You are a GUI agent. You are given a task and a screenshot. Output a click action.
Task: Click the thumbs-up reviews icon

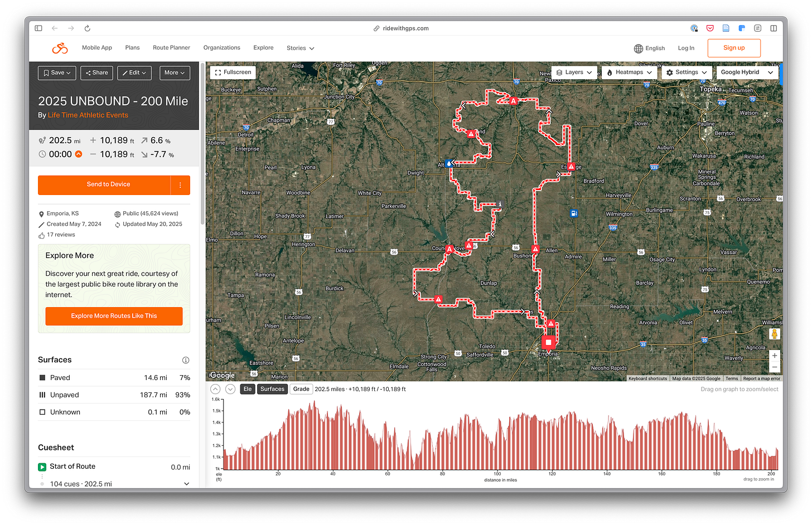[42, 235]
